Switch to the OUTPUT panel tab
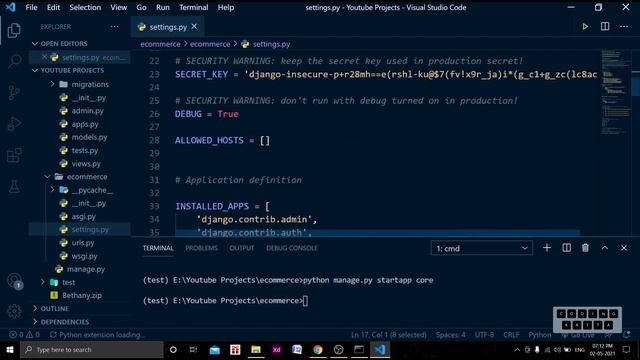This screenshot has height=360, width=640. click(x=242, y=248)
